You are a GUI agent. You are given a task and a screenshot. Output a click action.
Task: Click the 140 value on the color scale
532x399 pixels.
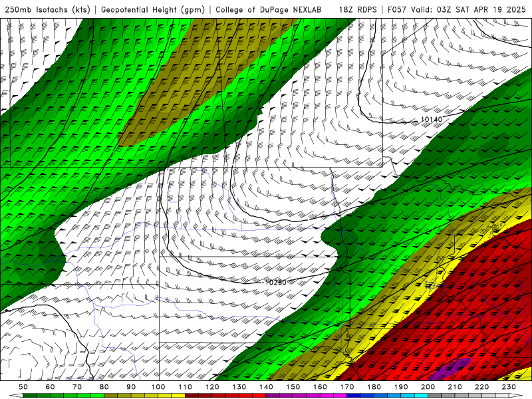click(x=266, y=387)
